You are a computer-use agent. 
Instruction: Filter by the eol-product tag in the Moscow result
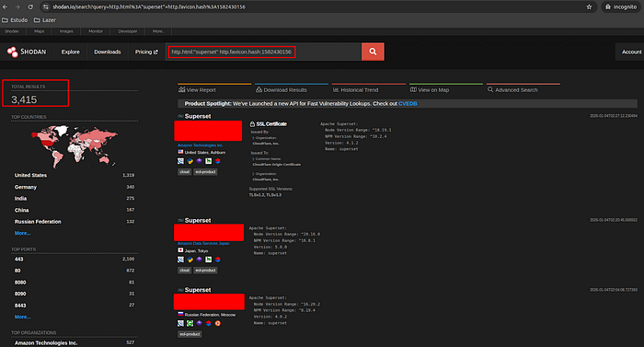tap(190, 334)
